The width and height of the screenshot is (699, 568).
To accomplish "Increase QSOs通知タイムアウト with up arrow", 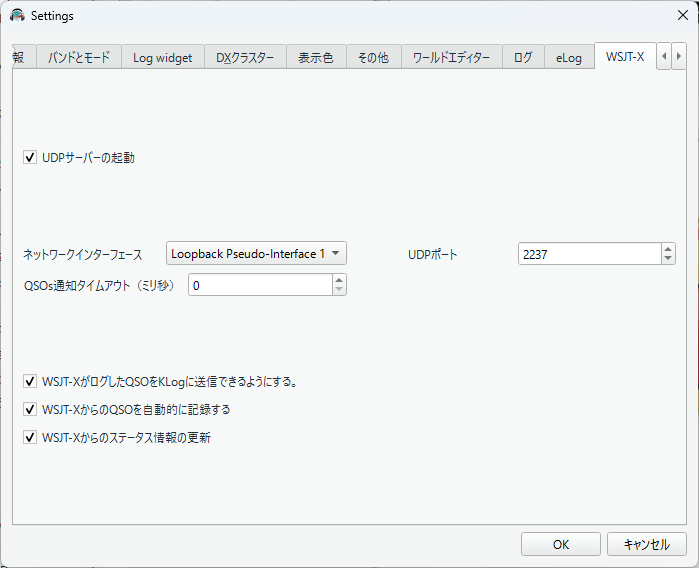I will (x=339, y=280).
